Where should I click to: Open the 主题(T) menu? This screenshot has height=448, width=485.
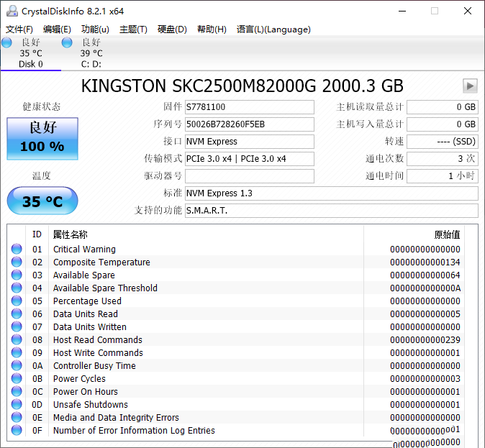pos(133,29)
